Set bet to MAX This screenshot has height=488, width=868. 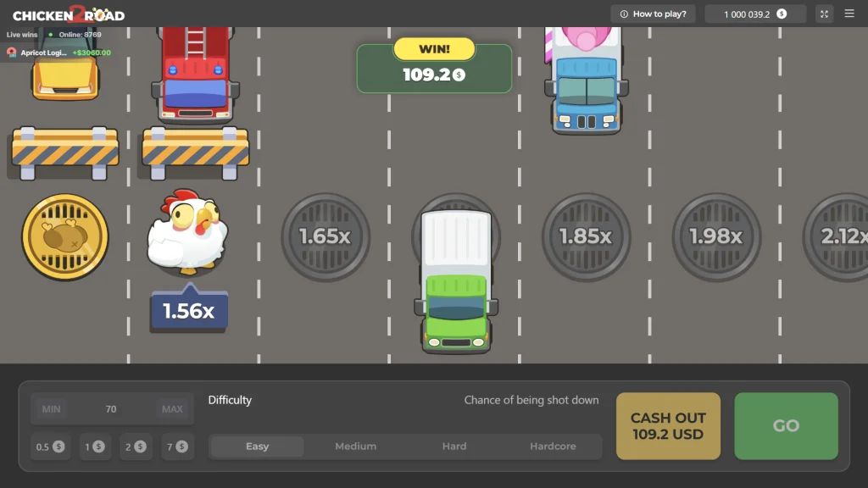tap(172, 409)
